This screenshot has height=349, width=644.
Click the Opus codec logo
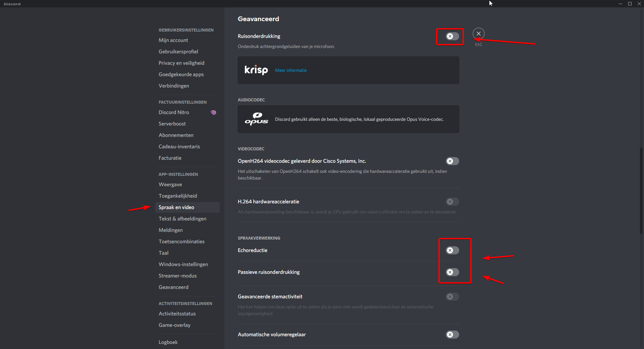coord(256,119)
